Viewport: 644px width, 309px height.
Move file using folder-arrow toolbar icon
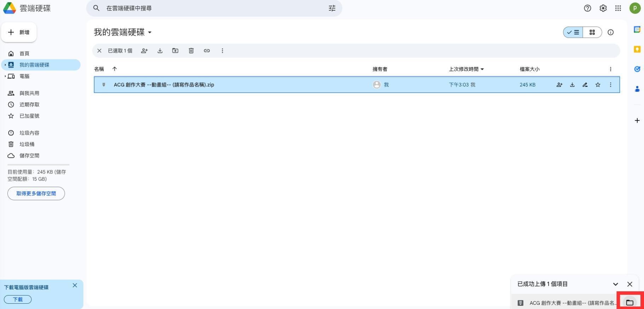click(x=175, y=51)
